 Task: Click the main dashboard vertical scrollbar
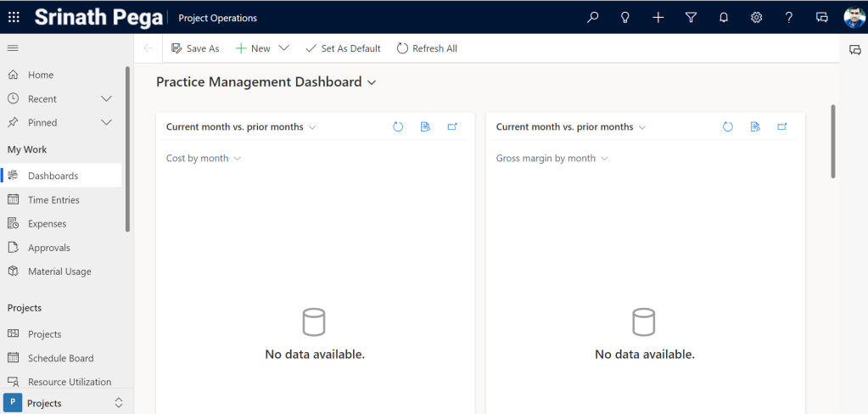tap(833, 142)
